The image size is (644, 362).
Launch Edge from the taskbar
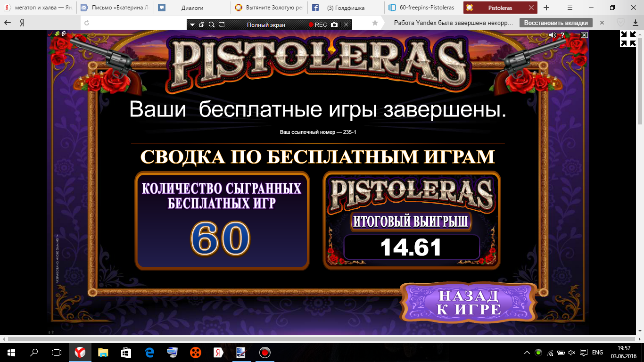click(149, 352)
